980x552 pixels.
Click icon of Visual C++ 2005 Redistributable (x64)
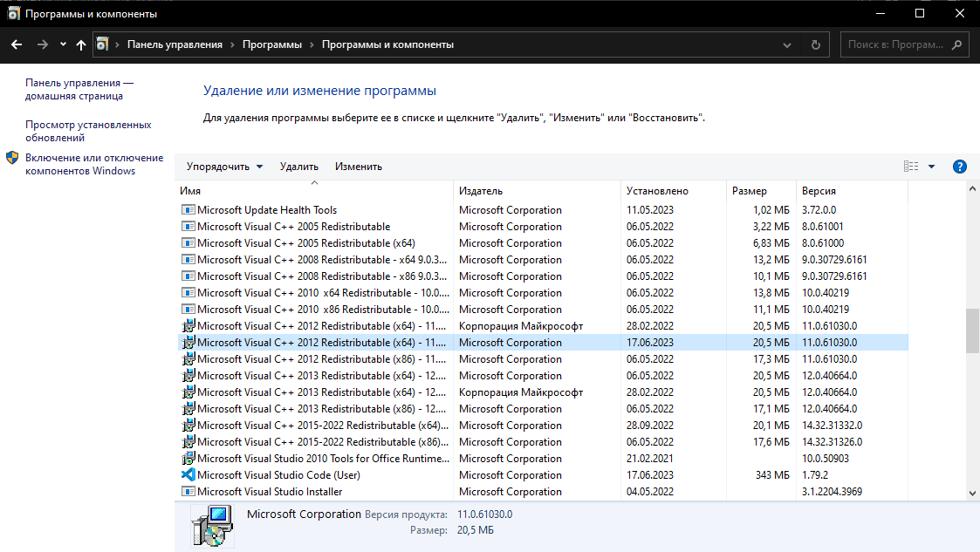pos(188,243)
